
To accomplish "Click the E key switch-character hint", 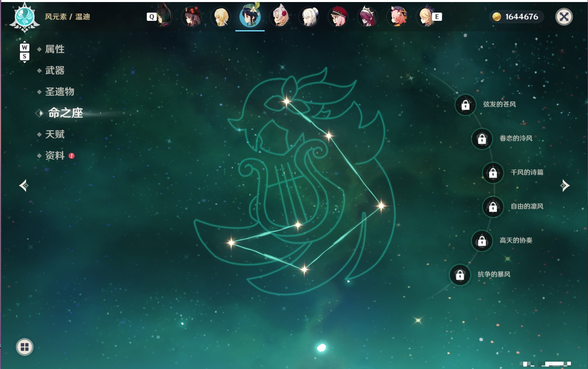I will 437,17.
